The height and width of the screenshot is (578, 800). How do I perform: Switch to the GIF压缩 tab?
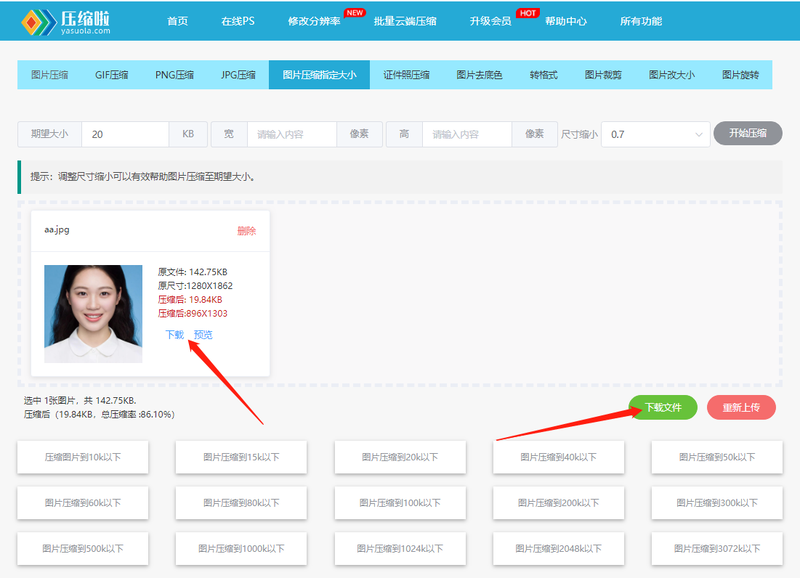click(x=112, y=75)
